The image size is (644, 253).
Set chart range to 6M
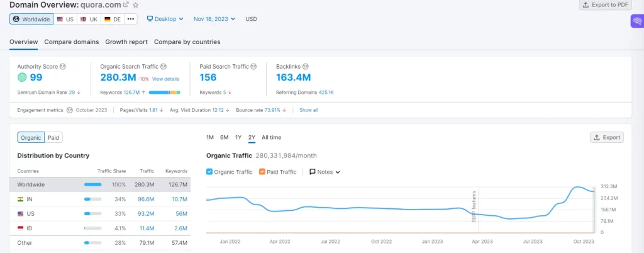pos(225,138)
